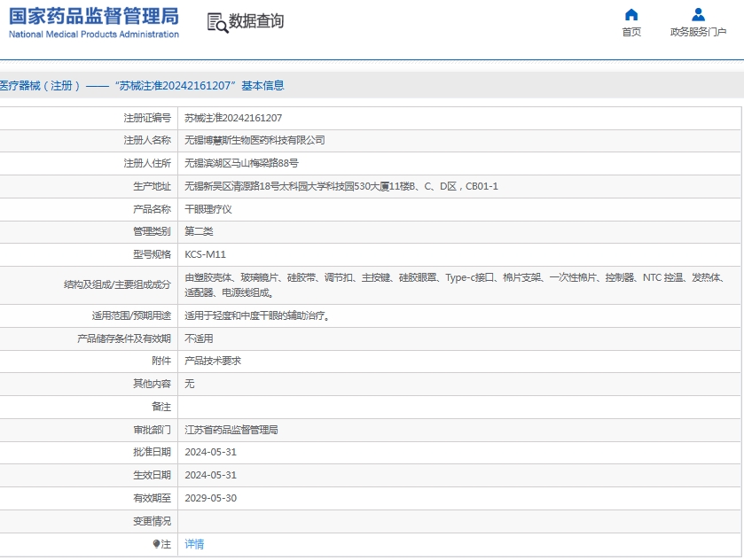Viewport: 744px width, 560px height.
Task: Click intended use 适用于轻度和中度干眼的辅助治疗
Action: (x=256, y=315)
